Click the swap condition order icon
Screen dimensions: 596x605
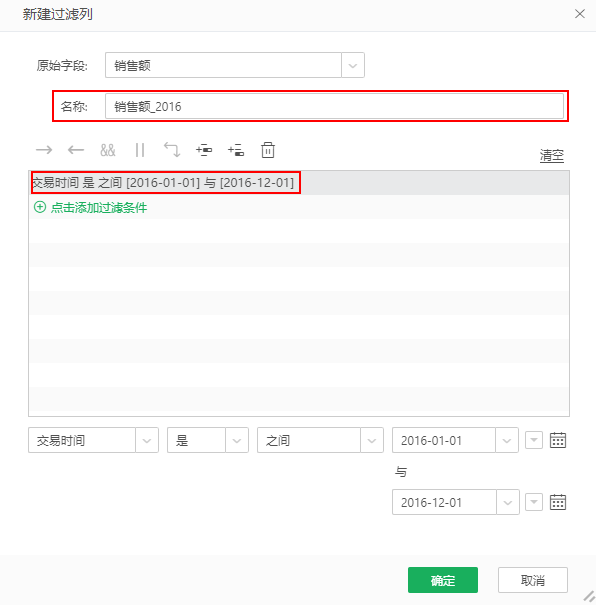(172, 150)
